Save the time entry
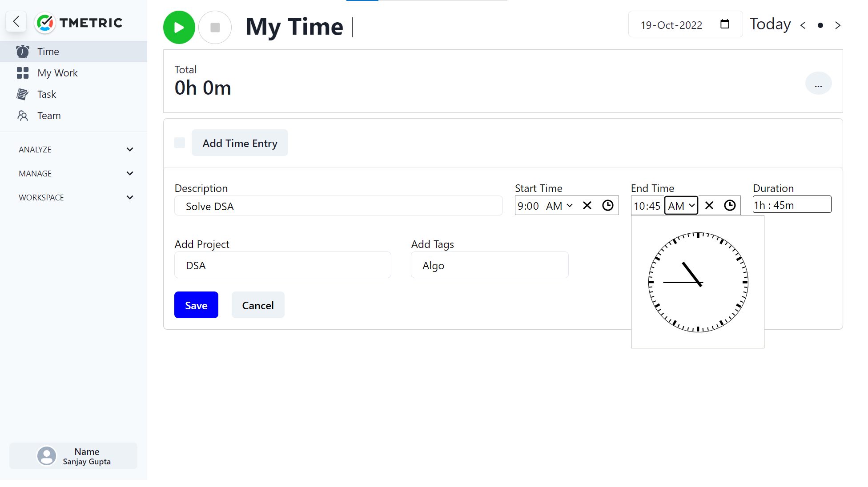868x487 pixels. [x=196, y=305]
